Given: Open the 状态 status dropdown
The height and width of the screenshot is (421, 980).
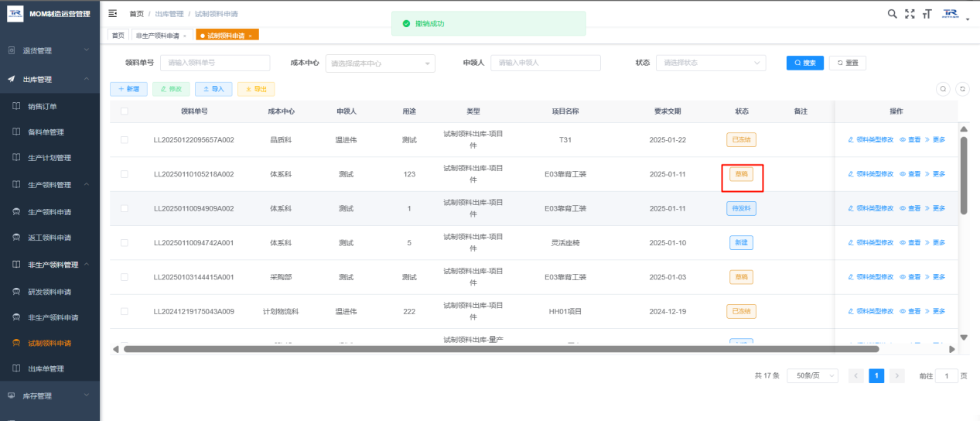Looking at the screenshot, I should (x=711, y=63).
